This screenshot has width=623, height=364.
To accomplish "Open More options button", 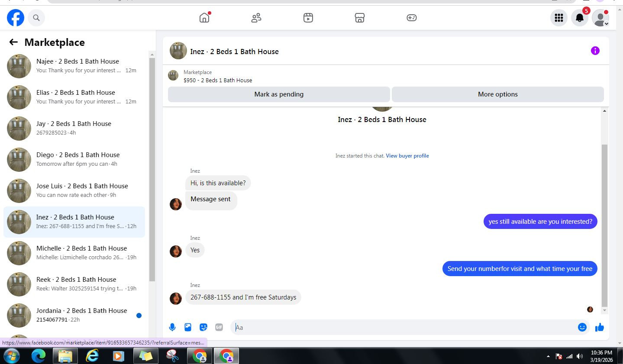I will (498, 94).
